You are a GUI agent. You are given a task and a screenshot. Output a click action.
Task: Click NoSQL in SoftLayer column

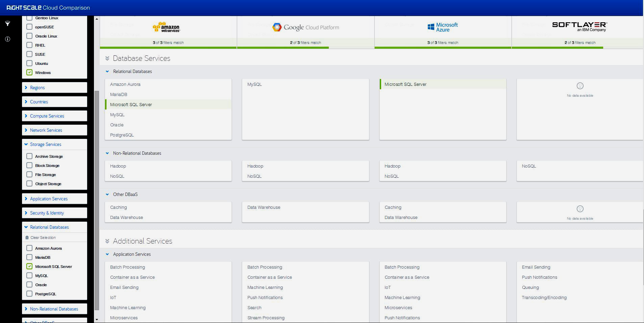click(x=529, y=166)
